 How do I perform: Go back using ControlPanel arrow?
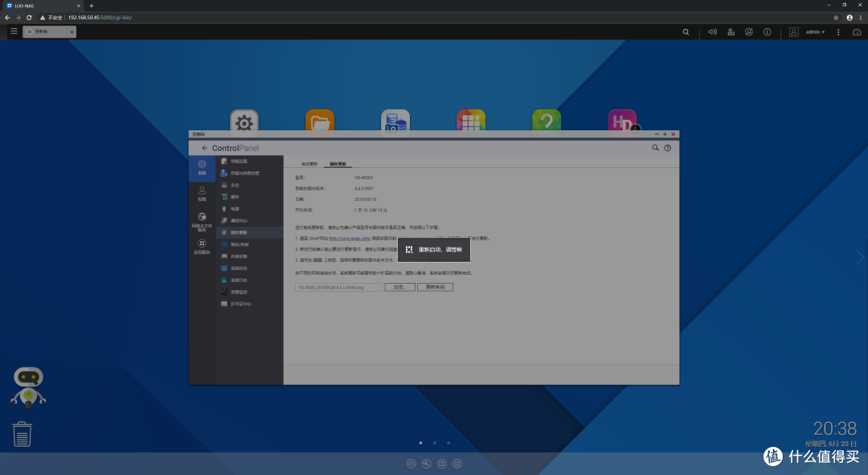click(x=205, y=148)
